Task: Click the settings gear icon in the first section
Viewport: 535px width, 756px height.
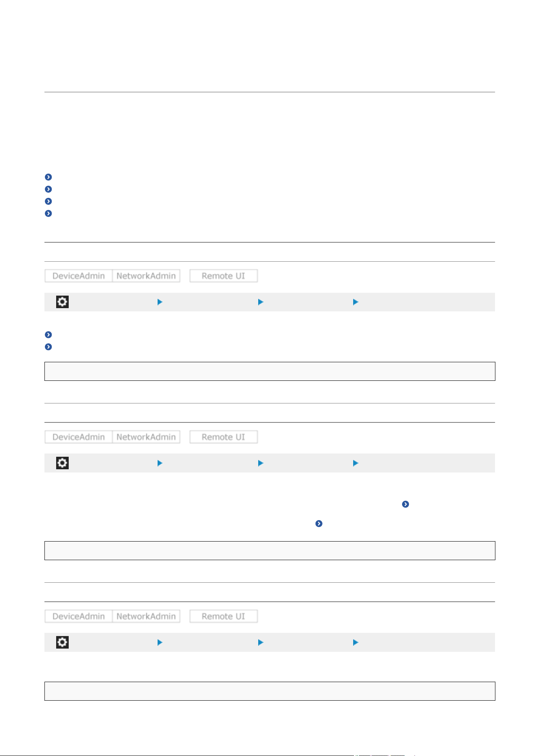Action: 62,302
